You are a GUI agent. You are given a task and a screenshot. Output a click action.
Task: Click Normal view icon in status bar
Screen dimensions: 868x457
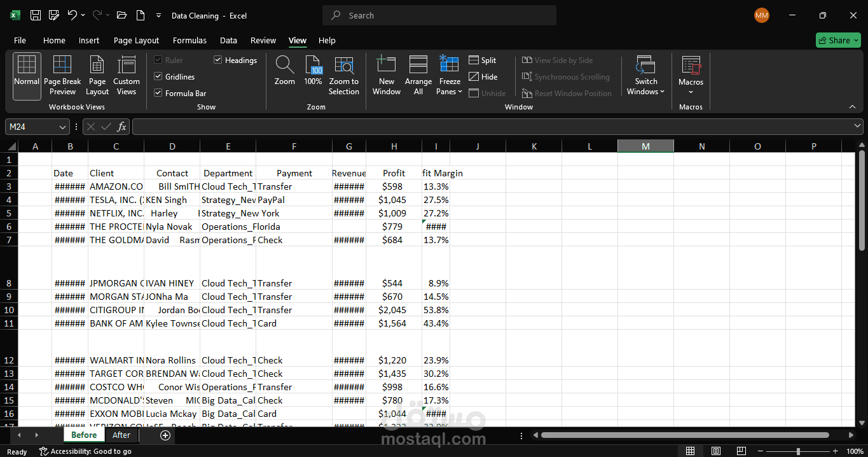[x=690, y=451]
